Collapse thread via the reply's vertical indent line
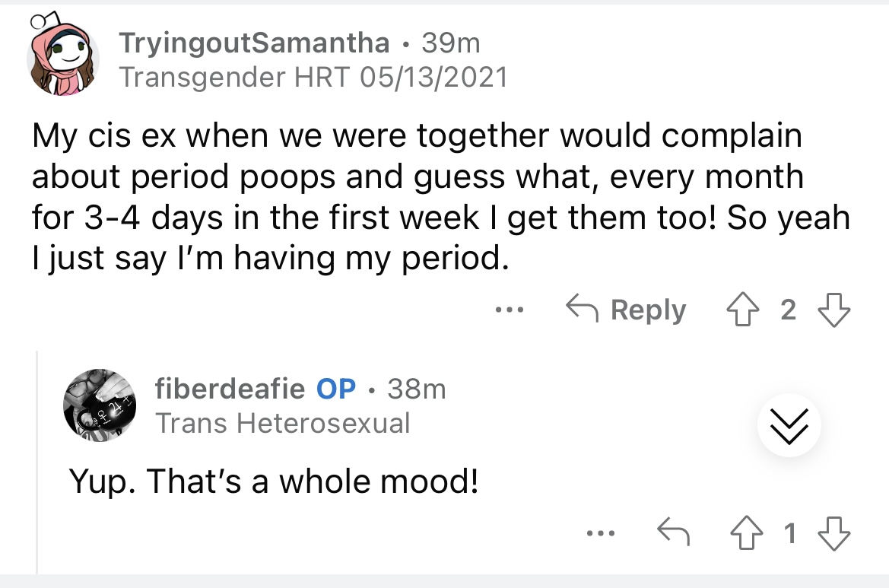889x588 pixels. pos(37,462)
